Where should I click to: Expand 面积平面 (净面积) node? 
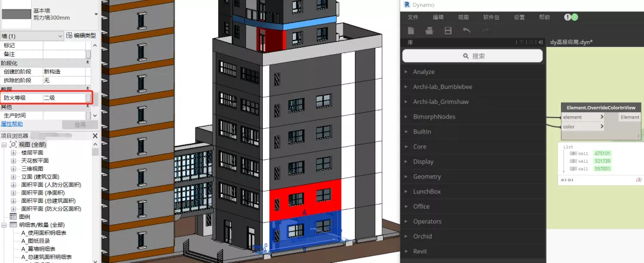point(14,193)
